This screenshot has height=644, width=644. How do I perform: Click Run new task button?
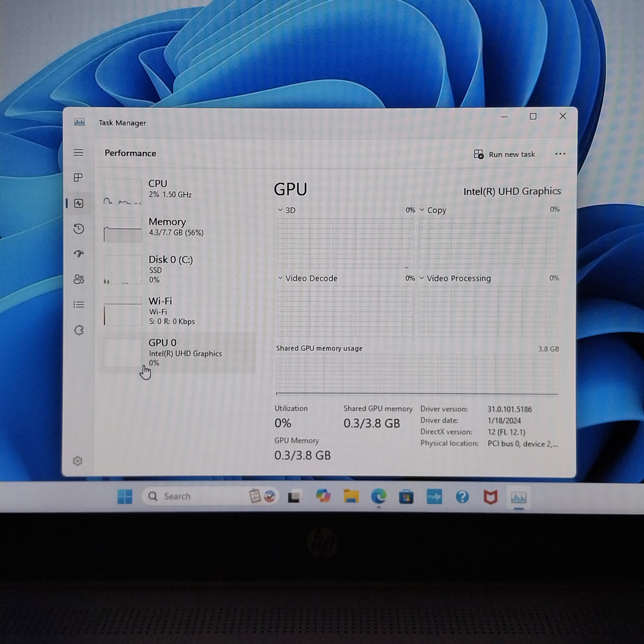coord(504,154)
